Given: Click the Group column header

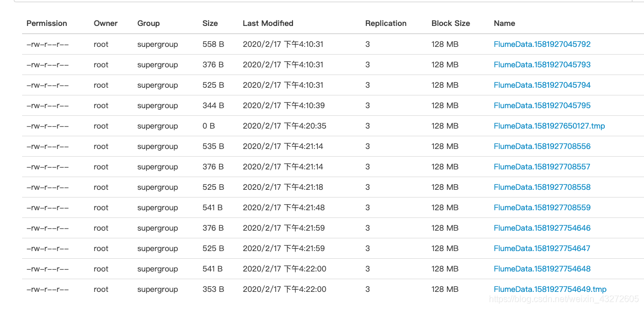Looking at the screenshot, I should click(148, 23).
